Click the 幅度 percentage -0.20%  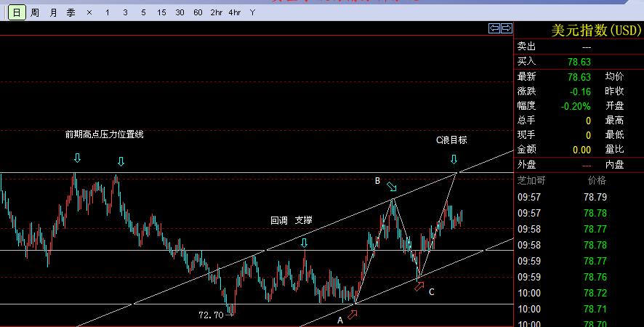point(576,106)
